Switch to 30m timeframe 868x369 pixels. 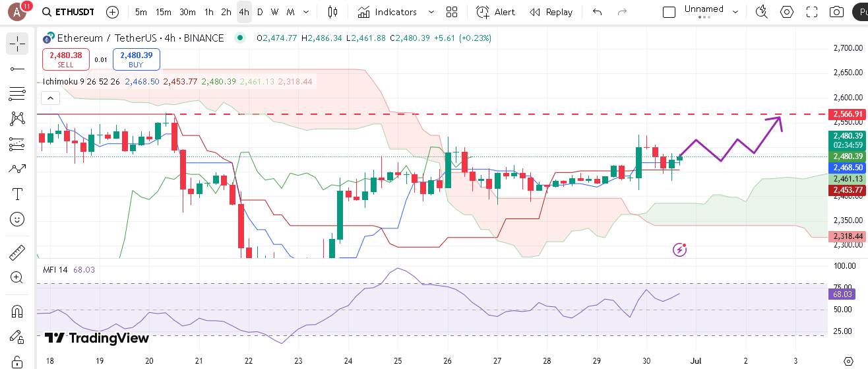187,12
